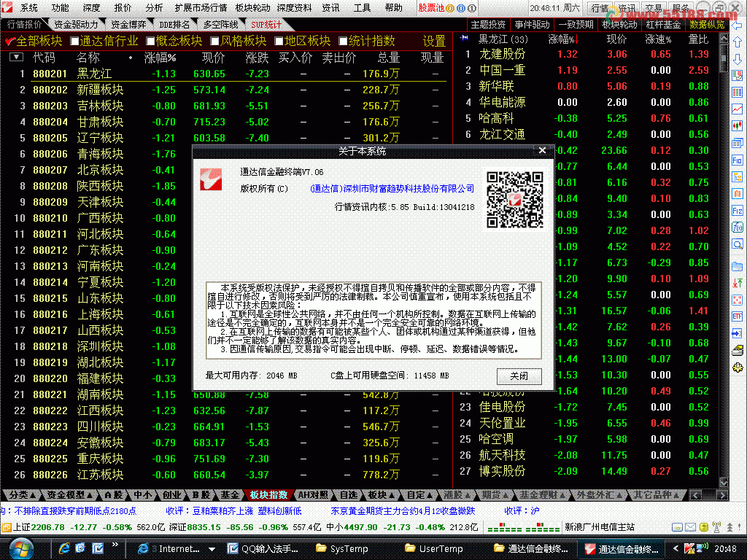
Task: Expand the 期货▲ bottom tab menu
Action: (x=495, y=495)
